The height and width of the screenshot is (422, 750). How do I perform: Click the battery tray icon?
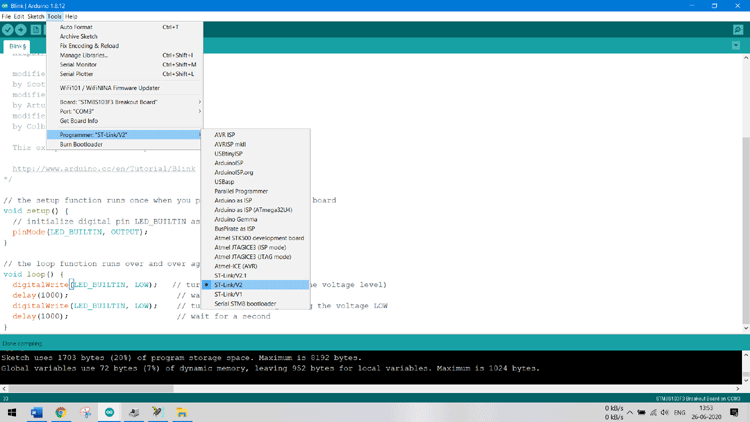(641, 412)
